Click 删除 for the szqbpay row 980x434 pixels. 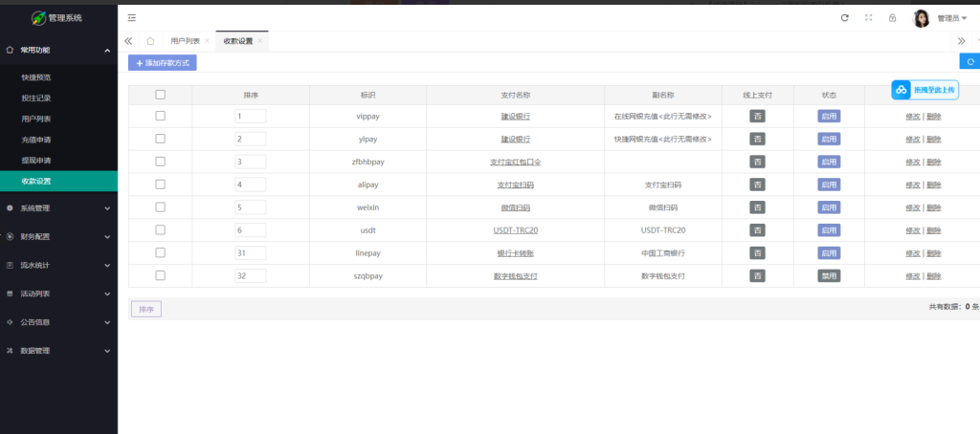[934, 275]
